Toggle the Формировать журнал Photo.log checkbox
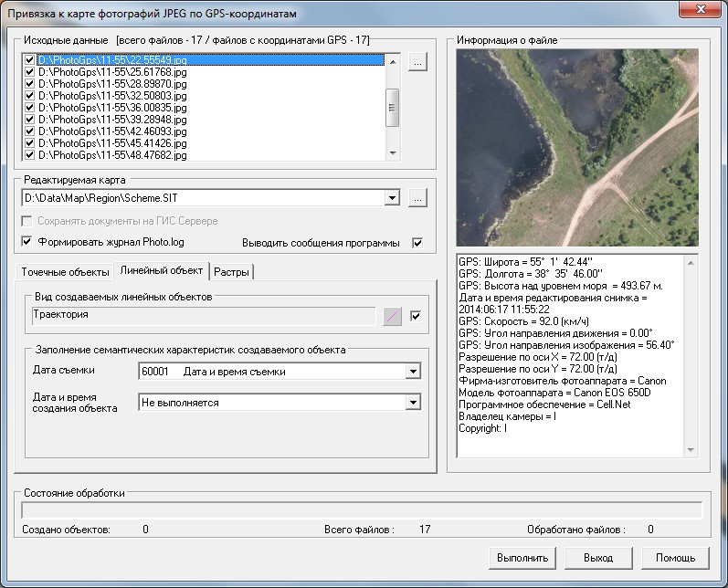Viewport: 728px width, 588px height. tap(26, 242)
